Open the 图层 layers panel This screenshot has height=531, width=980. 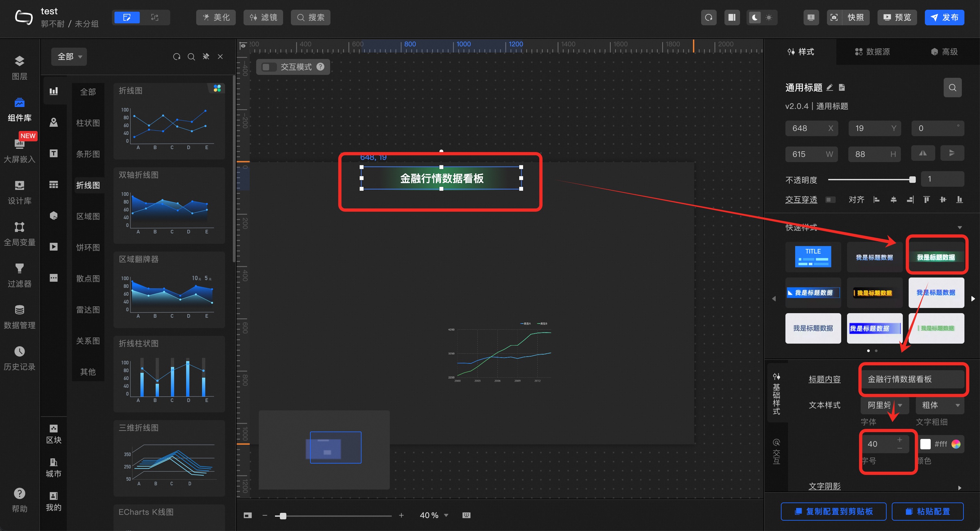tap(19, 68)
